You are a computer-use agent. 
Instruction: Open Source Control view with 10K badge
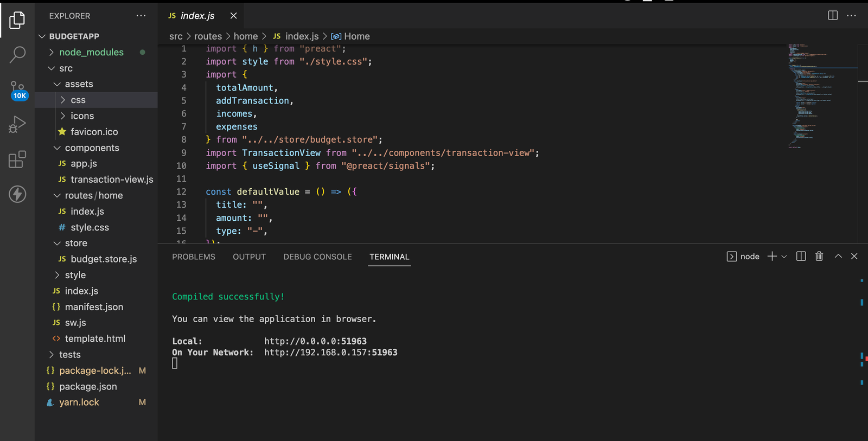click(x=17, y=90)
